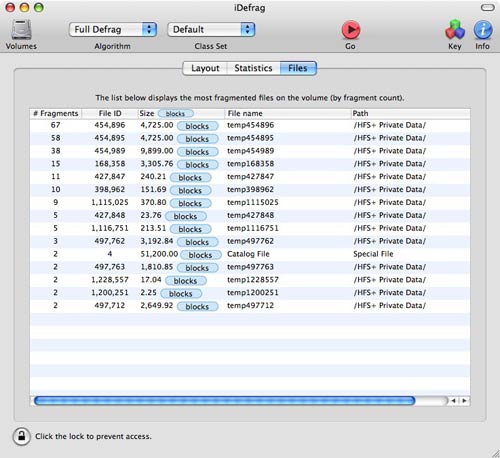Screen dimensions: 500x458
Task: Click blocks unit in temp1200251 row
Action: [181, 293]
